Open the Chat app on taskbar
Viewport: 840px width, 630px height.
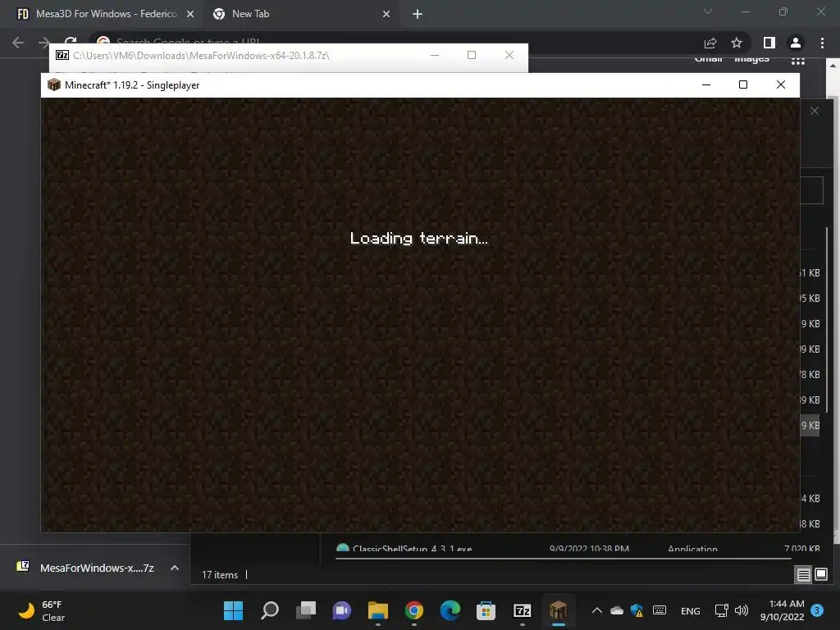point(342,610)
